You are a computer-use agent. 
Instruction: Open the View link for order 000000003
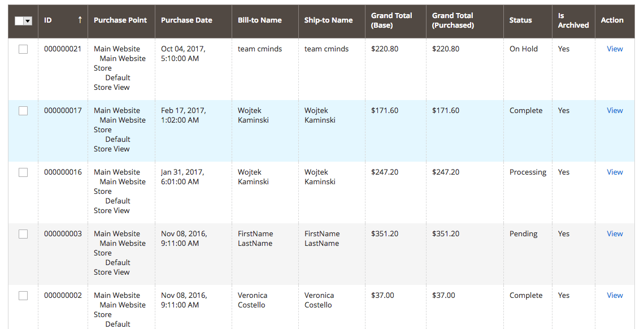(x=615, y=234)
